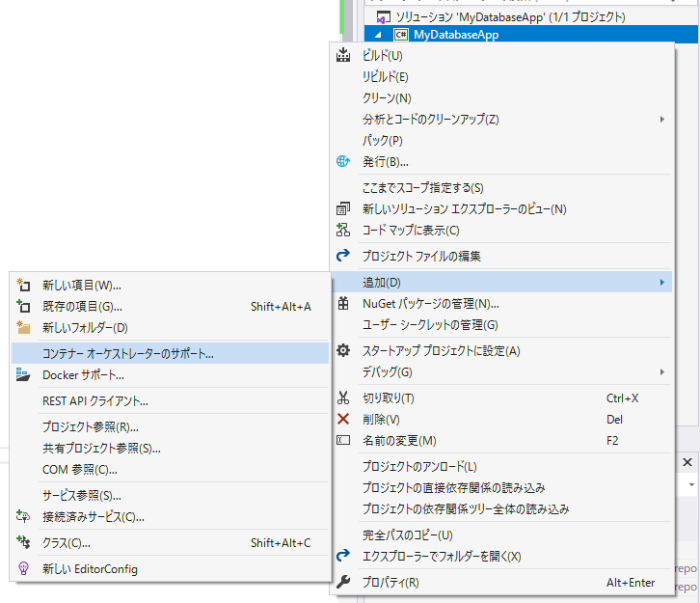Click the Shift+Alt+C shortcut text
Image resolution: width=700 pixels, height=603 pixels.
(x=281, y=542)
